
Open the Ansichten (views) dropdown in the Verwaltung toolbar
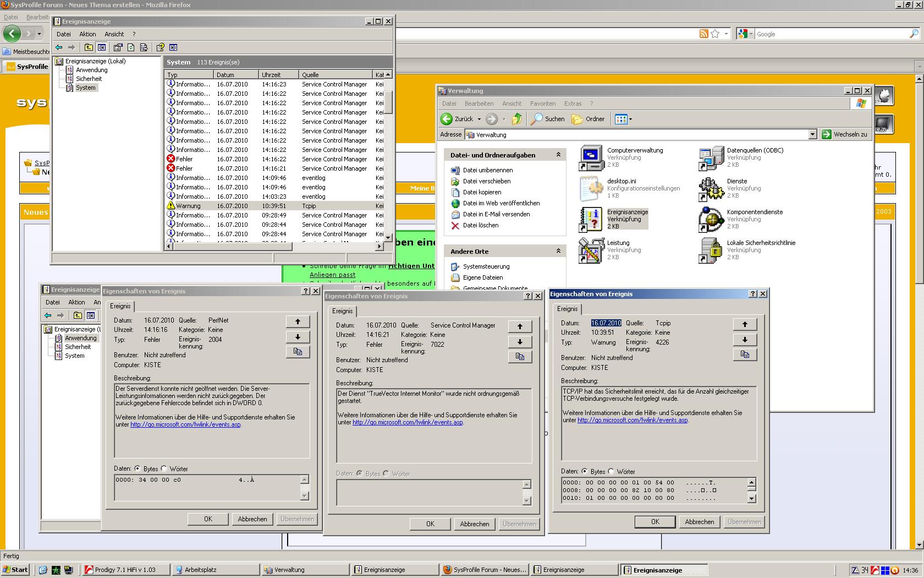click(x=630, y=119)
